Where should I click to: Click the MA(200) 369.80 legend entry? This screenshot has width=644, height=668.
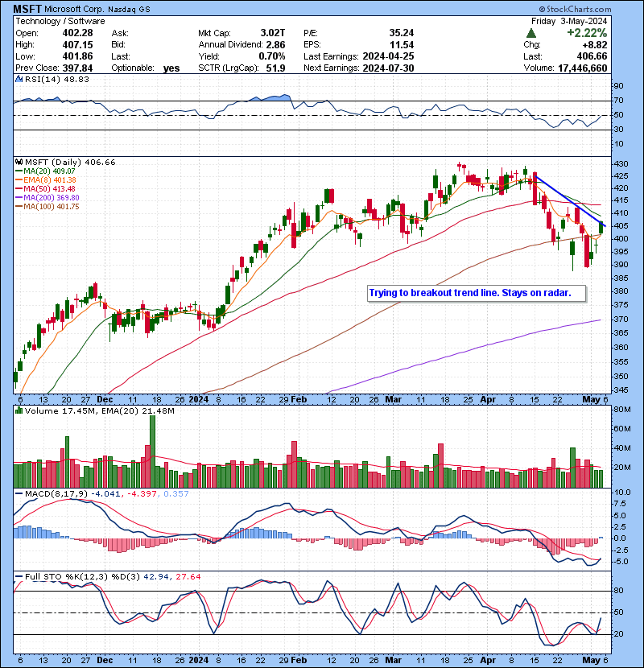click(x=47, y=198)
